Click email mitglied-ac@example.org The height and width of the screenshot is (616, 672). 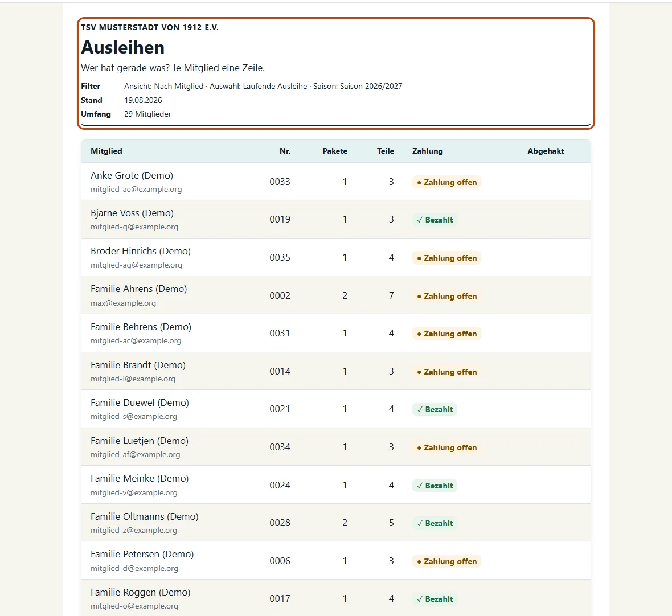(x=136, y=341)
